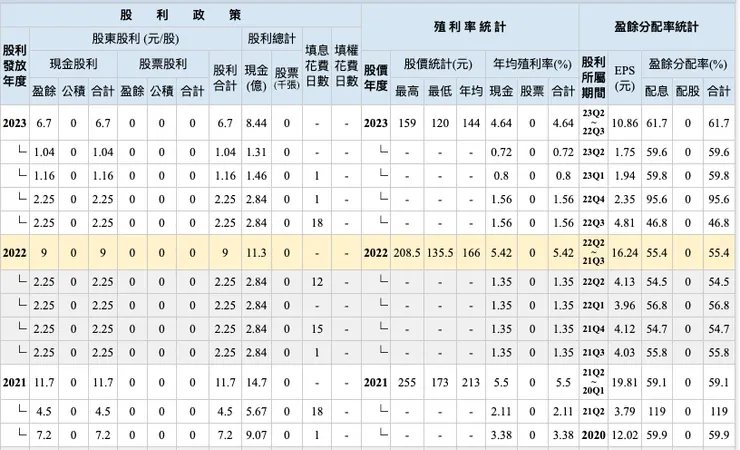Screen dimensions: 740x450
Task: Click the 21Q2 period cell
Action: tap(593, 410)
